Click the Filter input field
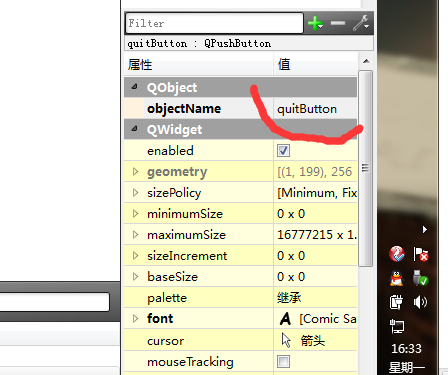 click(x=214, y=23)
